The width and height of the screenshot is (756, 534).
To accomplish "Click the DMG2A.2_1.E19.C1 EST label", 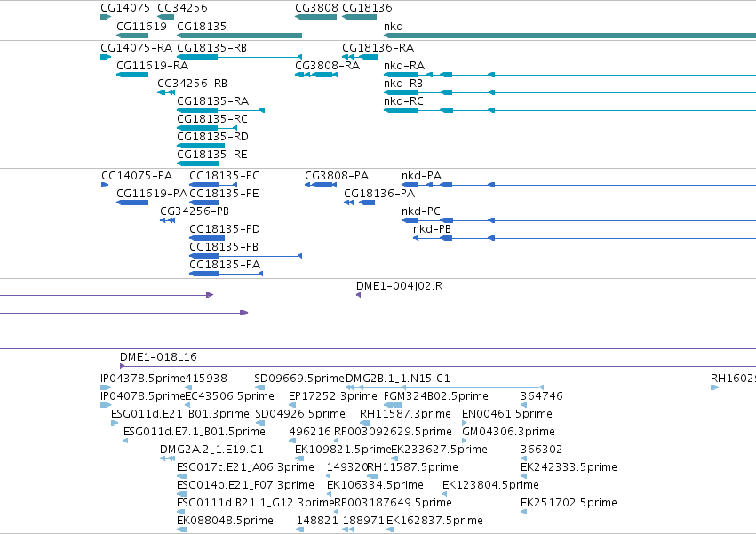I will click(x=212, y=450).
